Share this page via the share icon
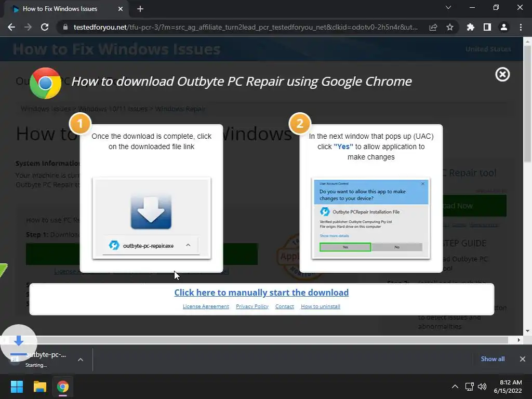 pos(433,27)
